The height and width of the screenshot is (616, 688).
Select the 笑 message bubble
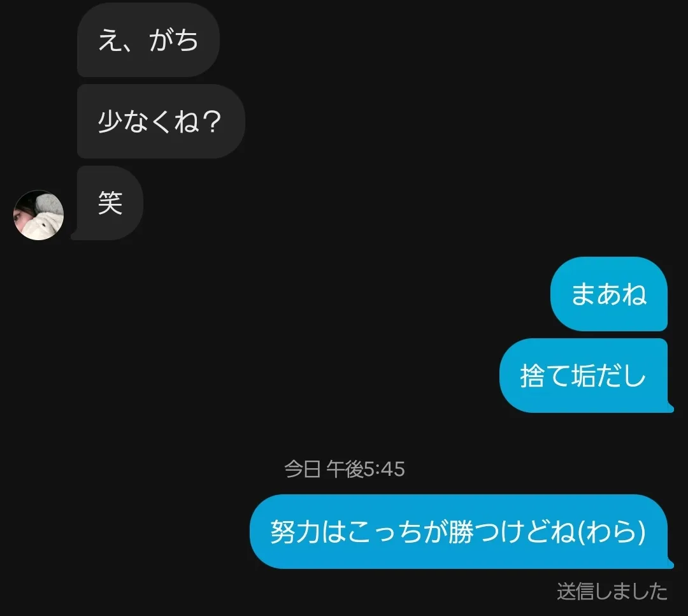click(110, 203)
